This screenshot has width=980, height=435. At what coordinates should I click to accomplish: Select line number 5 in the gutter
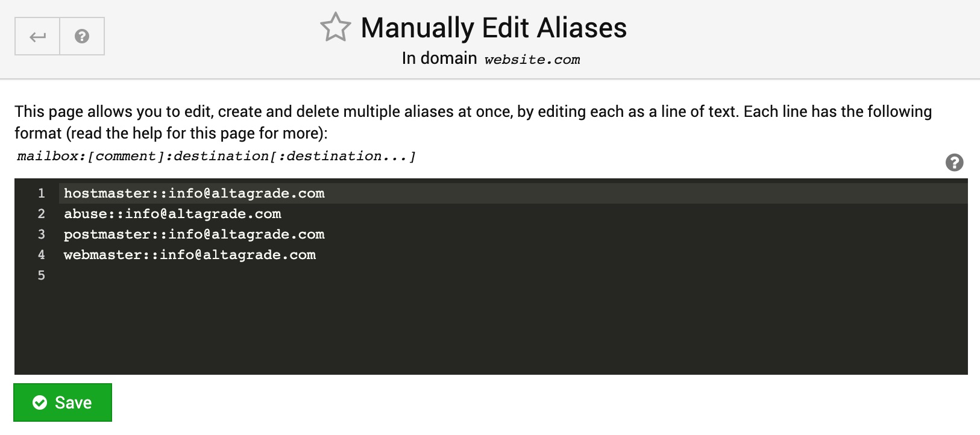point(41,275)
